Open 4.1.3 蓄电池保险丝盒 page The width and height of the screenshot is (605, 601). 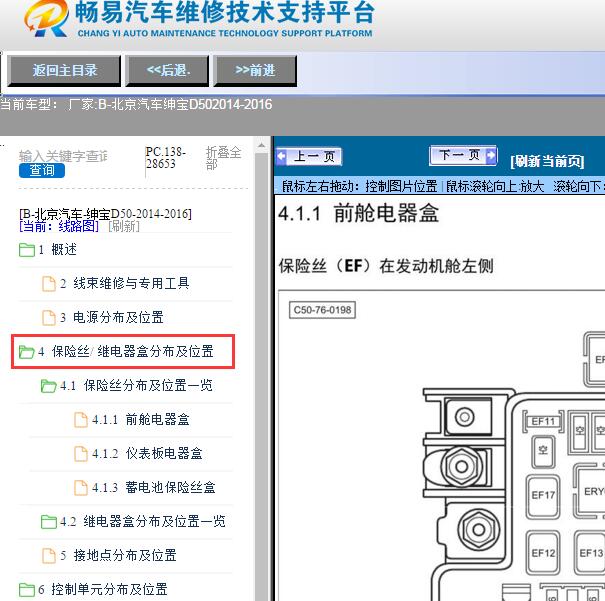point(154,487)
